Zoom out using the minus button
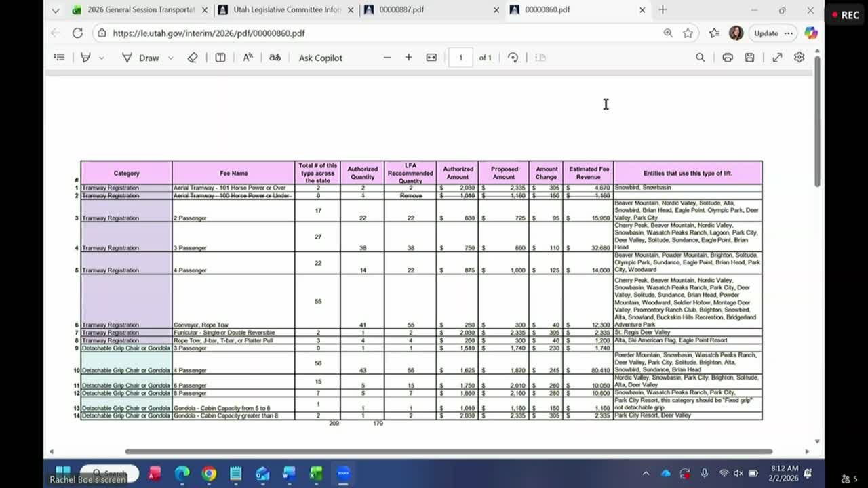 coord(387,58)
